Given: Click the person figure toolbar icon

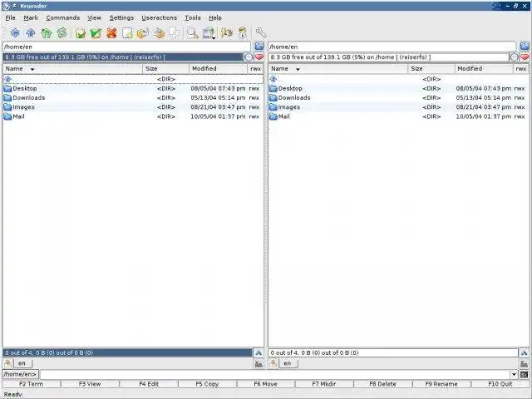Looking at the screenshot, I should (242, 33).
